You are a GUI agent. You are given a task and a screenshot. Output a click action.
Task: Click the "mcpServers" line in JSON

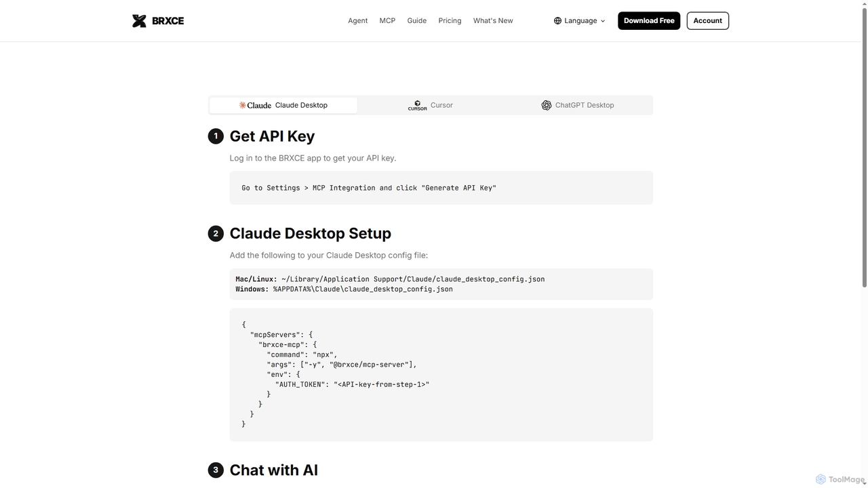tap(281, 335)
